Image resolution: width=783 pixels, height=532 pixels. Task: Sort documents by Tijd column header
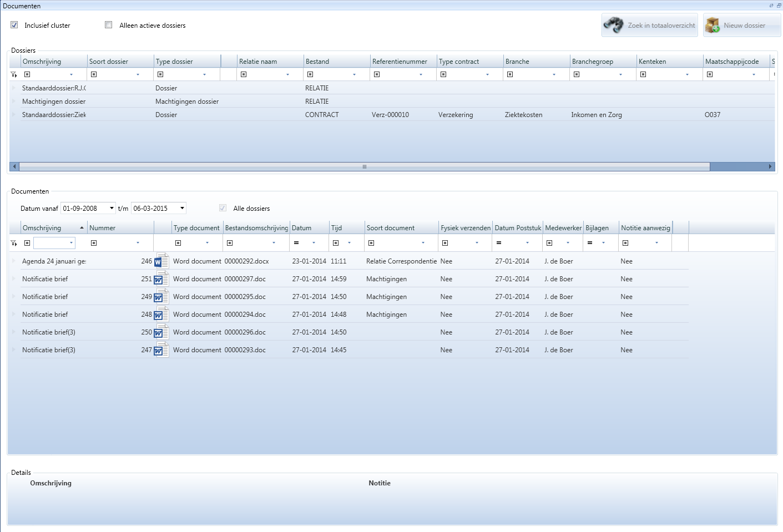click(347, 228)
